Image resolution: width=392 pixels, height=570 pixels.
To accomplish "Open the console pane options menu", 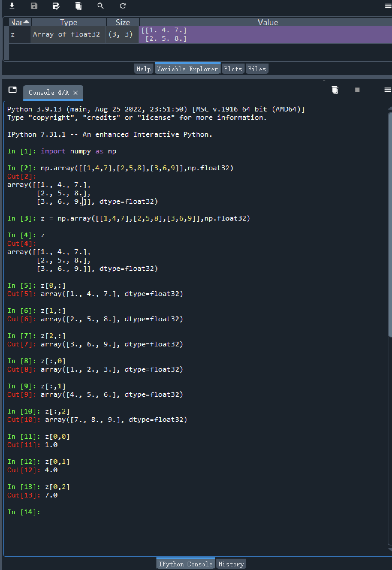I will click(x=388, y=90).
